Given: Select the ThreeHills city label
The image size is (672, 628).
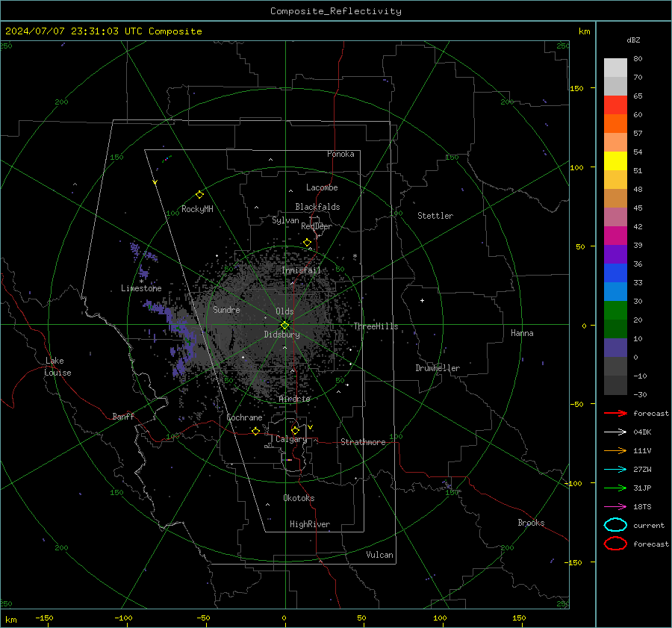Looking at the screenshot, I should [x=376, y=326].
